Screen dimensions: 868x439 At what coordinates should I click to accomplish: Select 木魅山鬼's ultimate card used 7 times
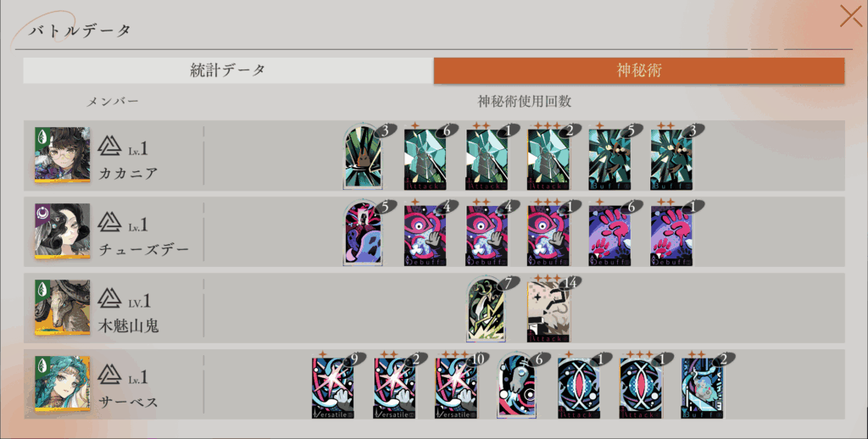coord(486,310)
